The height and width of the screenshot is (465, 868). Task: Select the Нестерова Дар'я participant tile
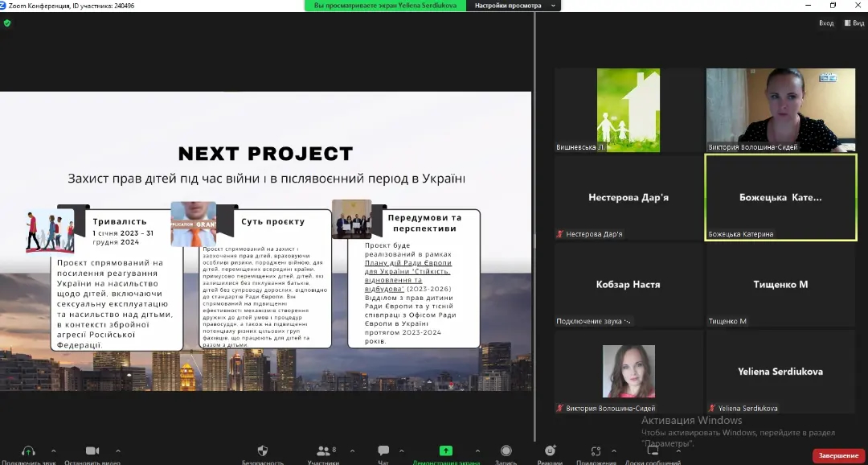(628, 198)
